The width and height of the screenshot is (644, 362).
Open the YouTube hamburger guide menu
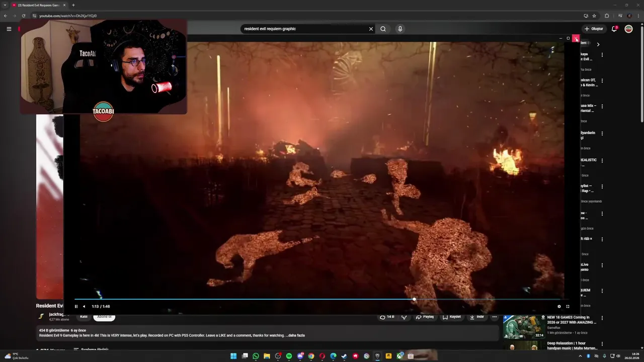pyautogui.click(x=9, y=29)
